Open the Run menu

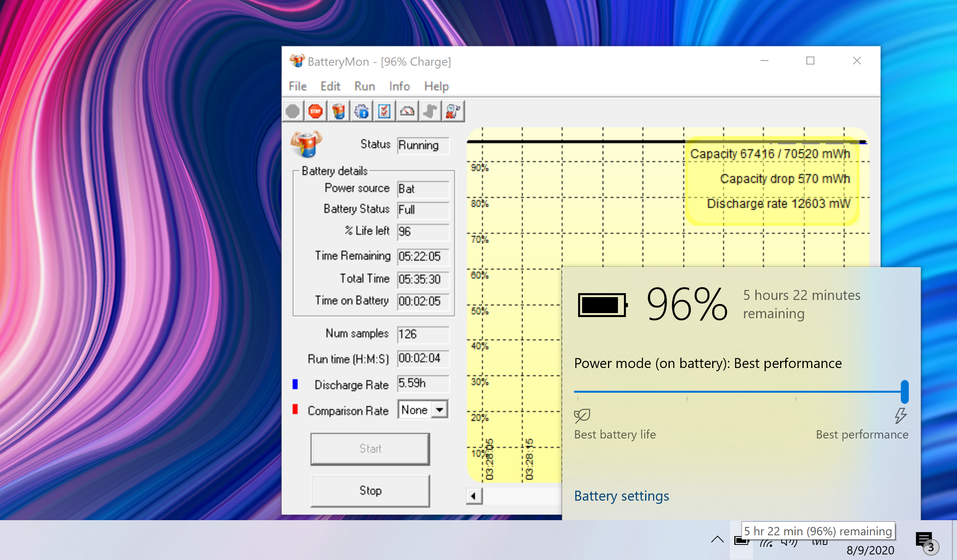(x=365, y=86)
